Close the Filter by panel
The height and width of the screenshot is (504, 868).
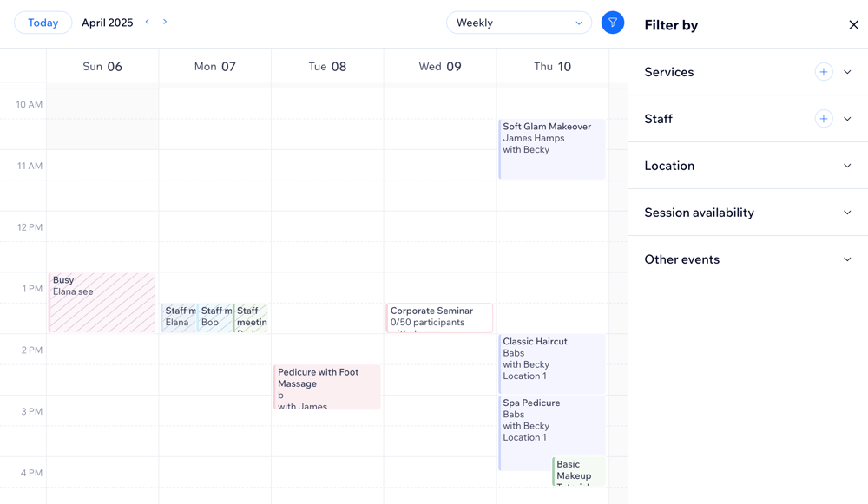coord(853,25)
